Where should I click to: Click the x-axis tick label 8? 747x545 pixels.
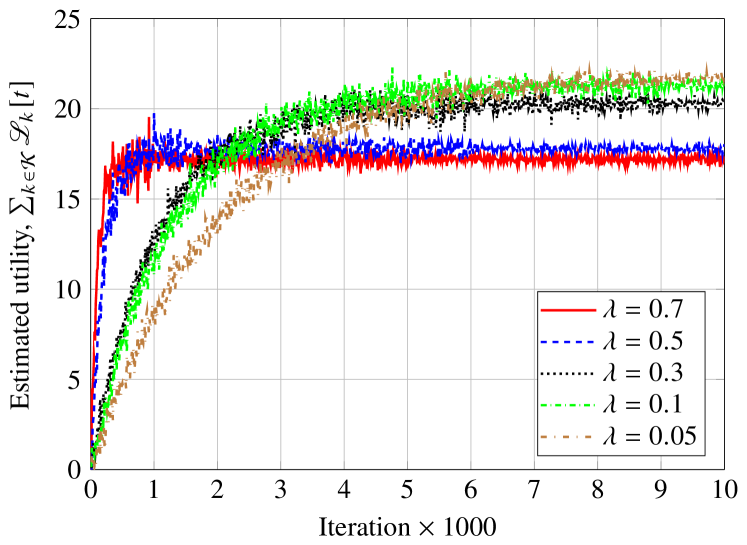click(597, 490)
